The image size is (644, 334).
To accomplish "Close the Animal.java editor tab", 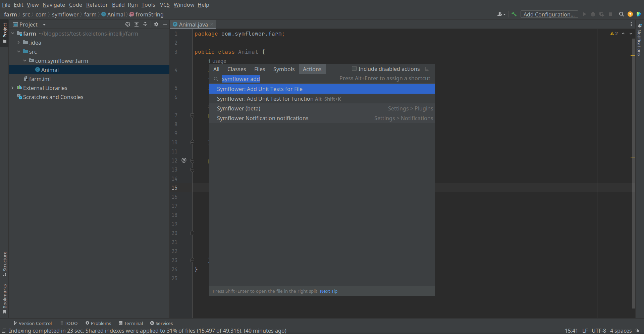I will pos(212,25).
